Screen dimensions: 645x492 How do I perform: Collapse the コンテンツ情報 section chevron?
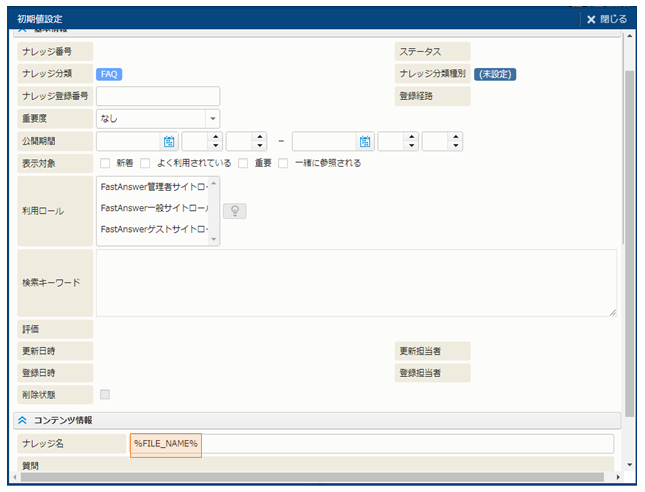pyautogui.click(x=22, y=420)
